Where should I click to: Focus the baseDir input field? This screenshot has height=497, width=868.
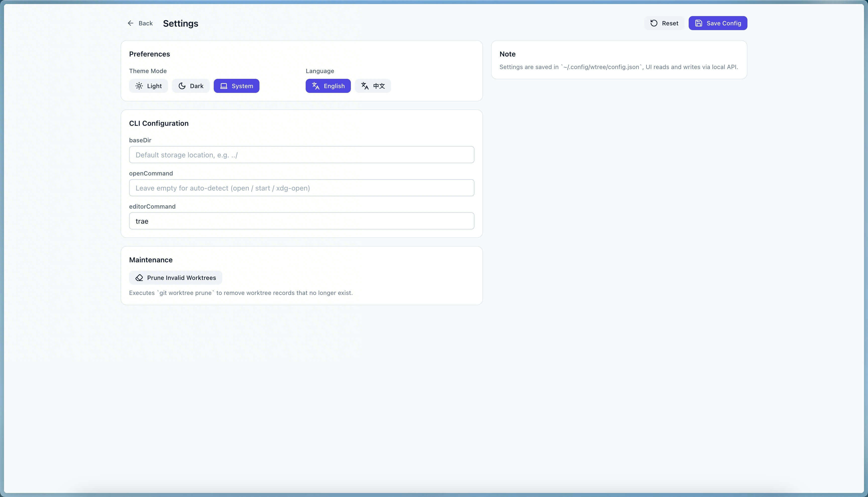click(x=301, y=155)
